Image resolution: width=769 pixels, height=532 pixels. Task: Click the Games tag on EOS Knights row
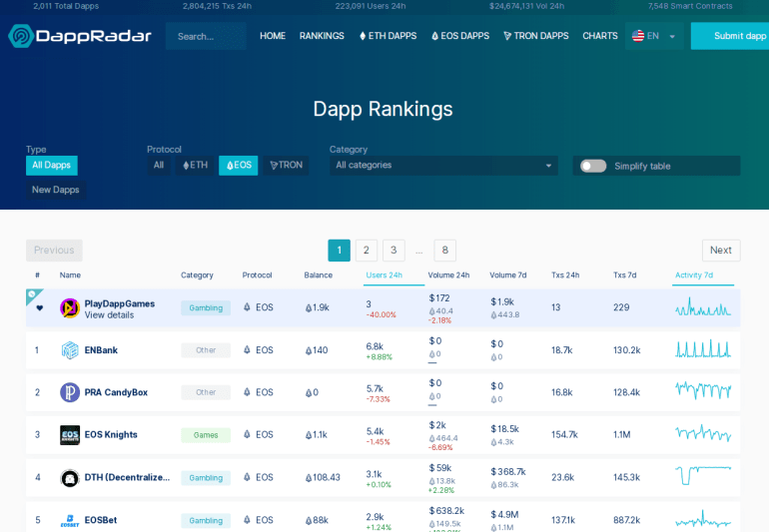(x=206, y=435)
